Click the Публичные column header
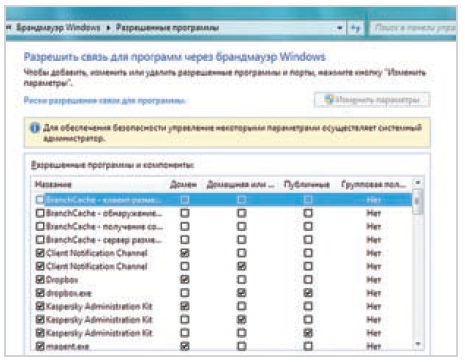 point(307,184)
